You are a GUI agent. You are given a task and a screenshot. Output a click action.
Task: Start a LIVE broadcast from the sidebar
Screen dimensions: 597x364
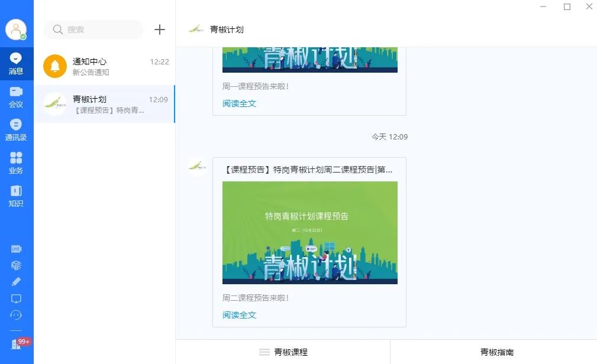click(x=16, y=249)
